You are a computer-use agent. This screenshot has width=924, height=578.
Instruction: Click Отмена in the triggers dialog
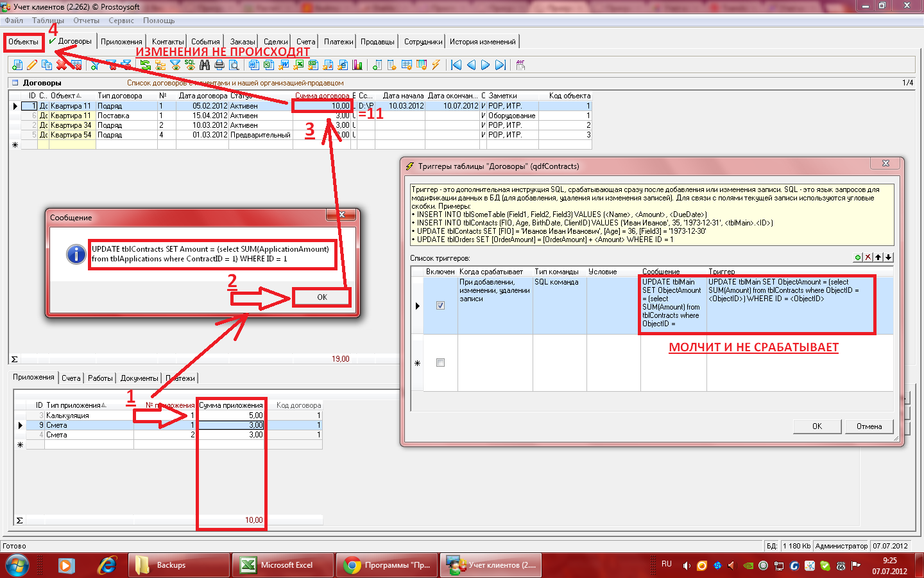pos(869,426)
